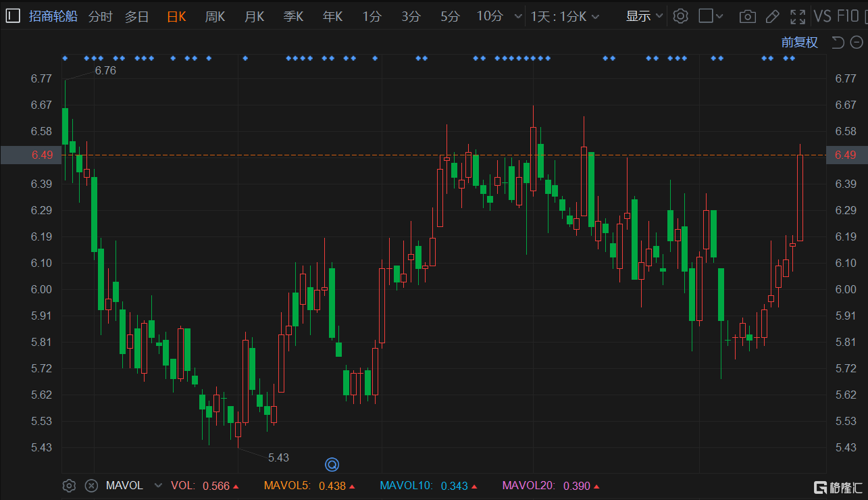
Task: Remove the MAVOL indicator with X icon
Action: click(x=91, y=485)
